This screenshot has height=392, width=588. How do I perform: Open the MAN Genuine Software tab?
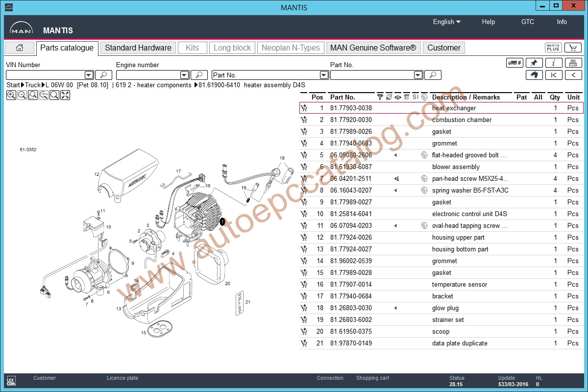tap(373, 48)
